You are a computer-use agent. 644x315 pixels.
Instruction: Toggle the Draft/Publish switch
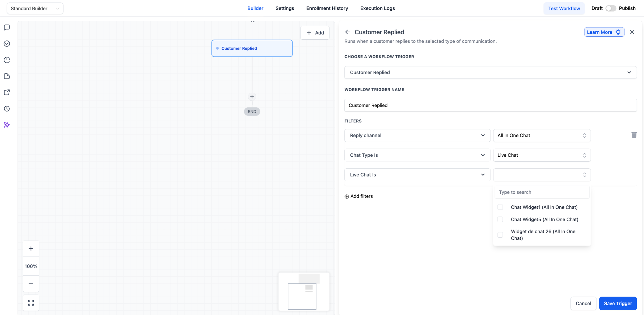tap(611, 8)
